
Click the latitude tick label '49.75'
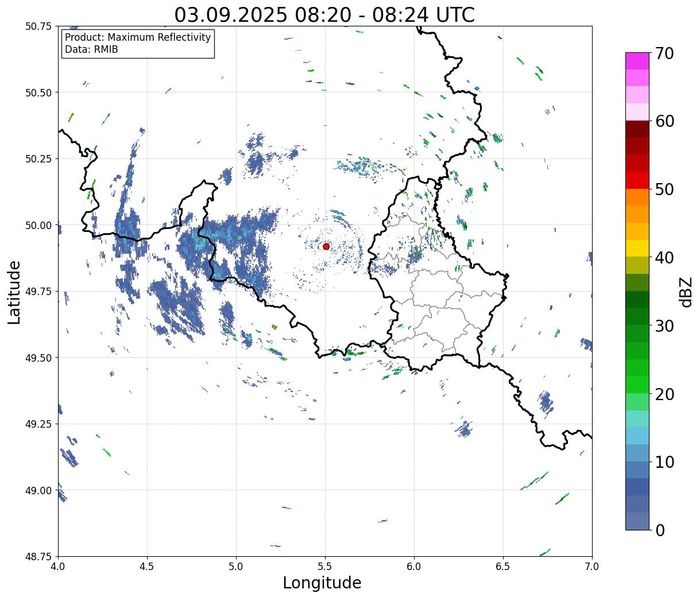(38, 292)
